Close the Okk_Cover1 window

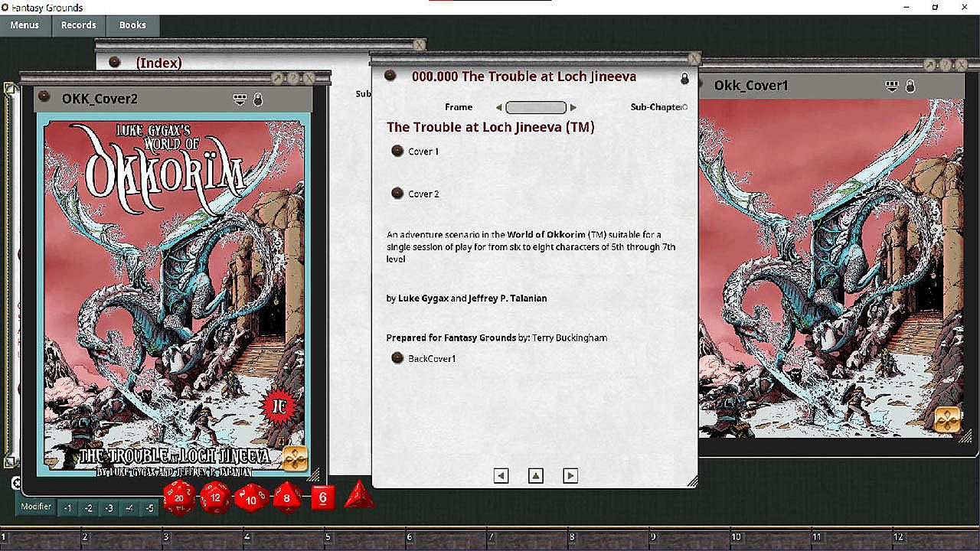click(x=960, y=65)
